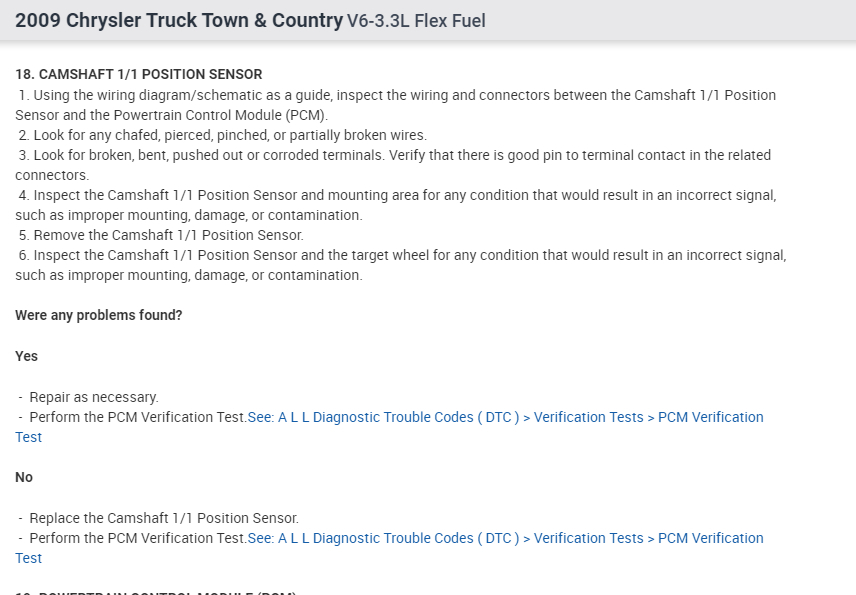The width and height of the screenshot is (856, 595).
Task: Open the PCM Verification Test link under No
Action: (505, 538)
